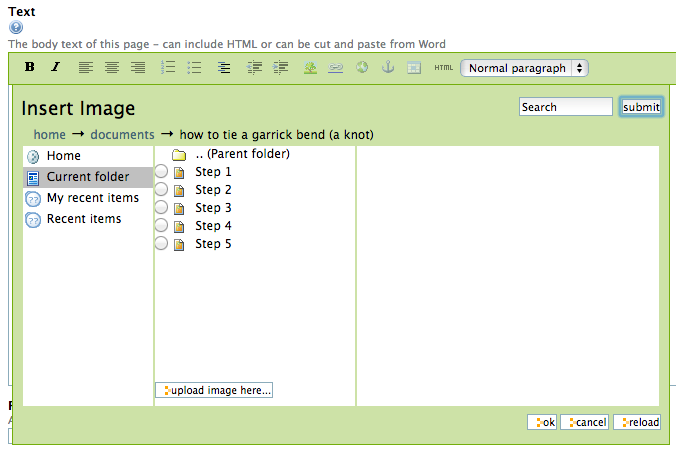This screenshot has width=676, height=452.
Task: Confirm with the ok button
Action: tap(542, 422)
